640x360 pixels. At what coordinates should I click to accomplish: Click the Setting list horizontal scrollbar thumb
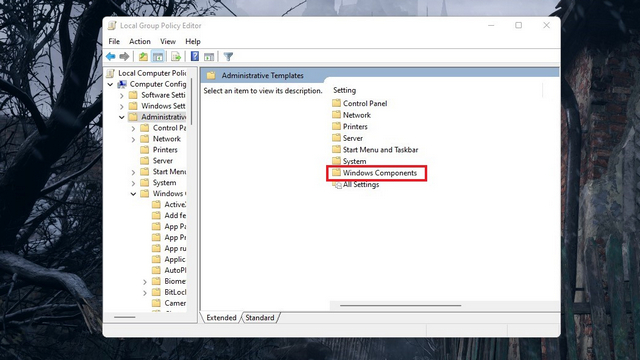tap(400, 305)
